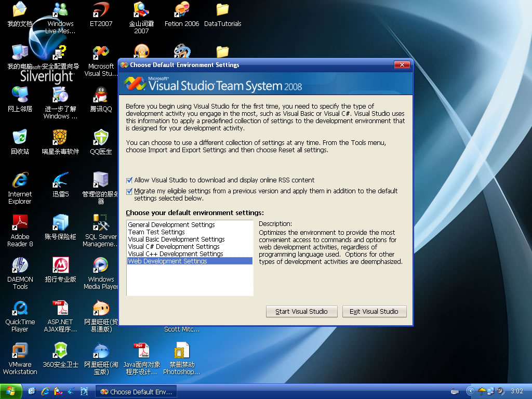Open the Windows Start menu
This screenshot has height=399, width=532.
tap(11, 391)
